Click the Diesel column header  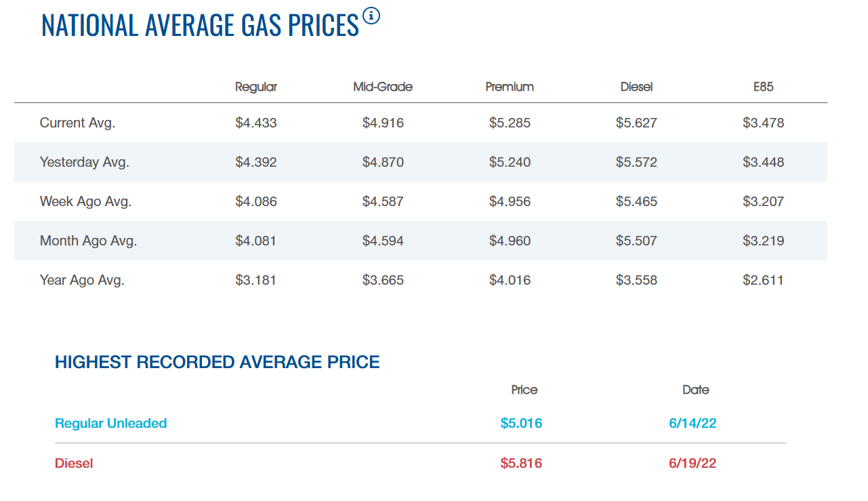tap(636, 87)
